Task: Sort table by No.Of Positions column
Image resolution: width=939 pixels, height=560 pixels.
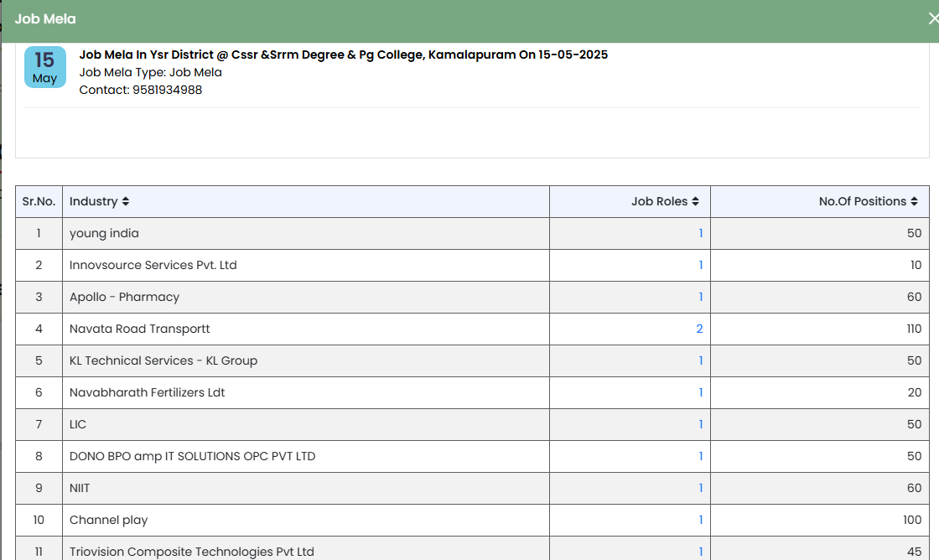Action: tap(914, 202)
